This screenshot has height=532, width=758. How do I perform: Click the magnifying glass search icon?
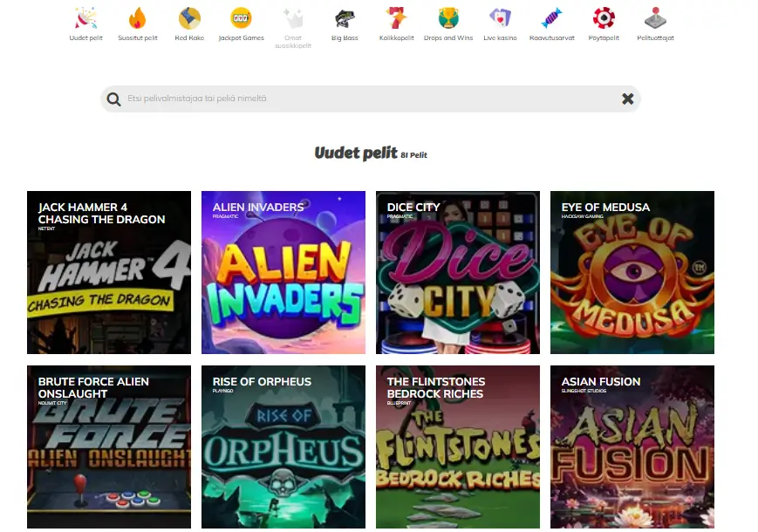(x=113, y=99)
